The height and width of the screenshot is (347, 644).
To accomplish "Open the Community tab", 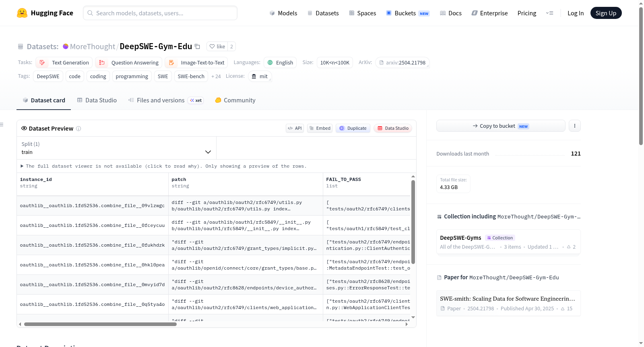I will coord(235,100).
